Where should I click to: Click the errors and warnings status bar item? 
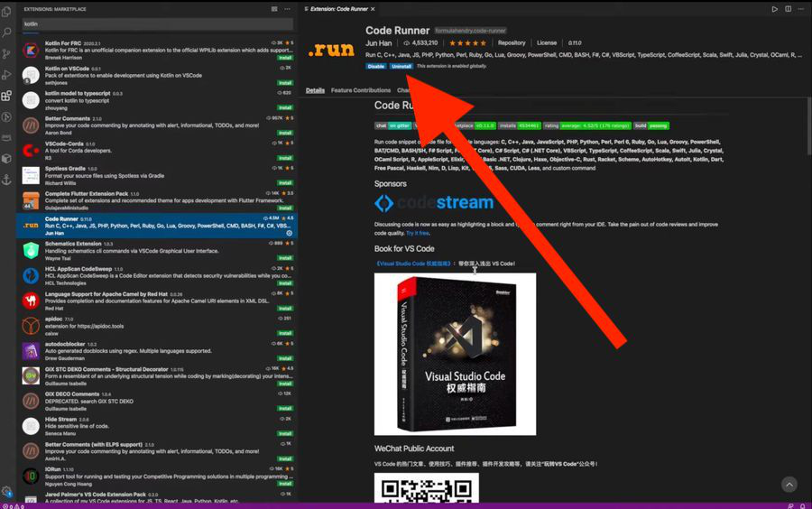[x=12, y=506]
